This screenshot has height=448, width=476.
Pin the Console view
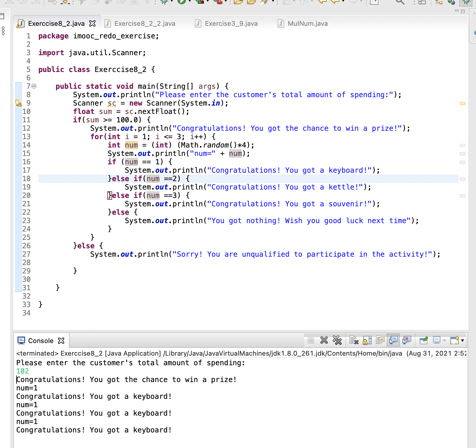click(424, 340)
